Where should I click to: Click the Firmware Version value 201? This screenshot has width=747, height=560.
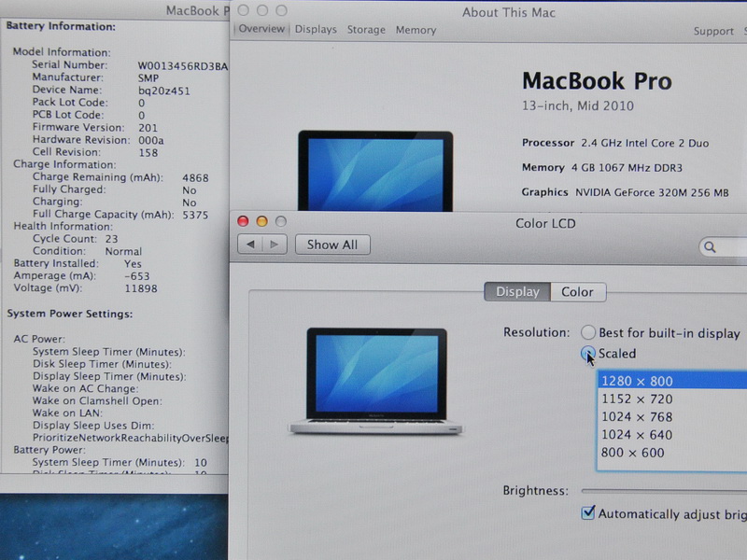click(x=148, y=128)
